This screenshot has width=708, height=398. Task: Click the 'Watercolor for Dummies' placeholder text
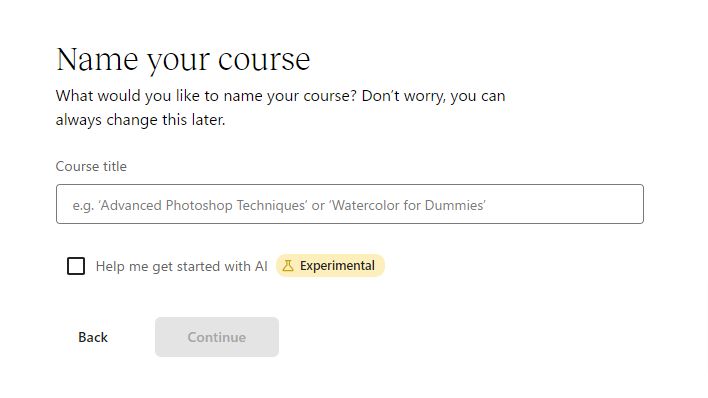coord(407,206)
